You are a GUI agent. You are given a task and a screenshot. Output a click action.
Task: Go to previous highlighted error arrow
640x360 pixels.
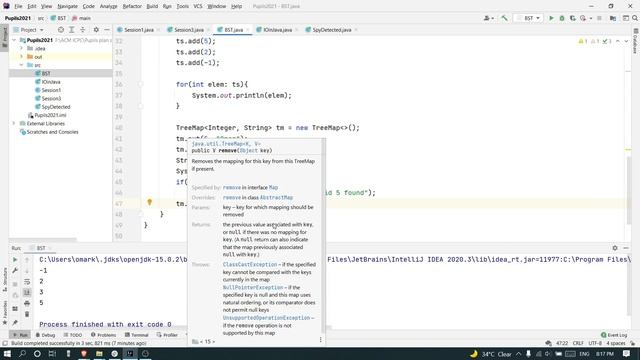click(618, 41)
